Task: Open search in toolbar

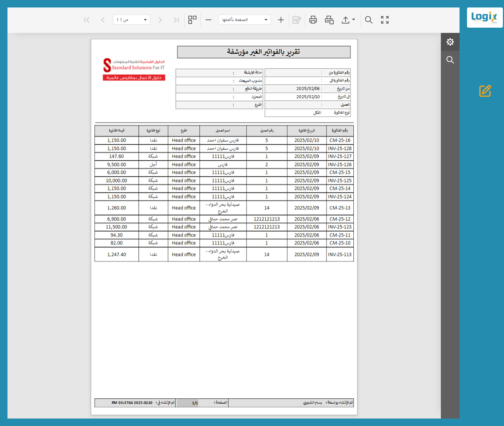Action: [x=369, y=20]
